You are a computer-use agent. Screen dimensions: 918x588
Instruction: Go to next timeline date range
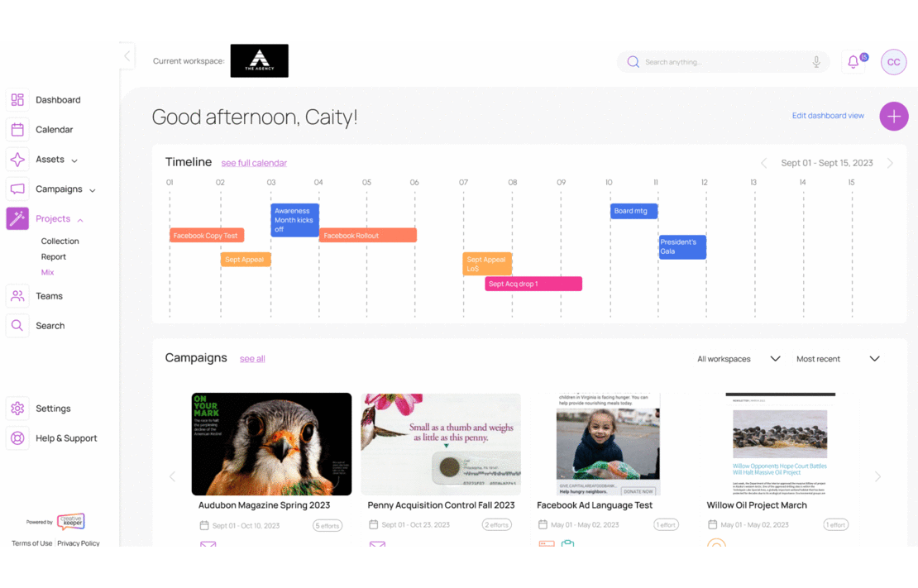[890, 163]
